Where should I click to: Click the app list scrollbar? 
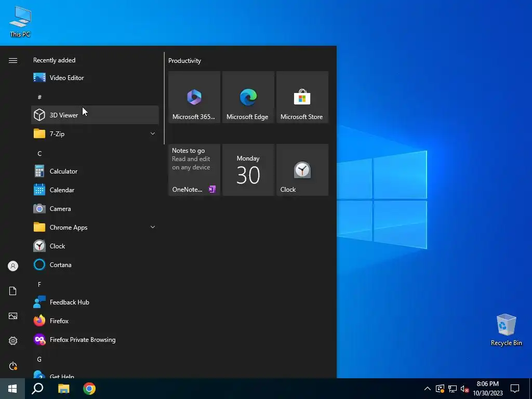(x=164, y=98)
